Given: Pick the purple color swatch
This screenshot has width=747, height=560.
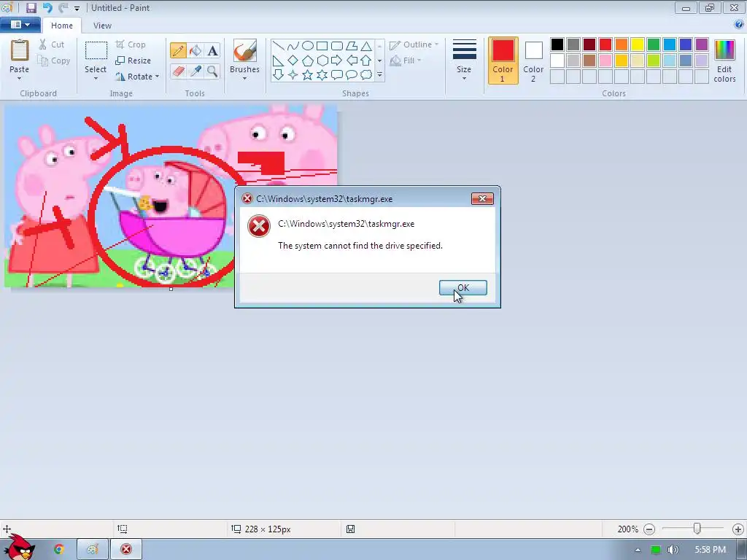Looking at the screenshot, I should pos(702,44).
